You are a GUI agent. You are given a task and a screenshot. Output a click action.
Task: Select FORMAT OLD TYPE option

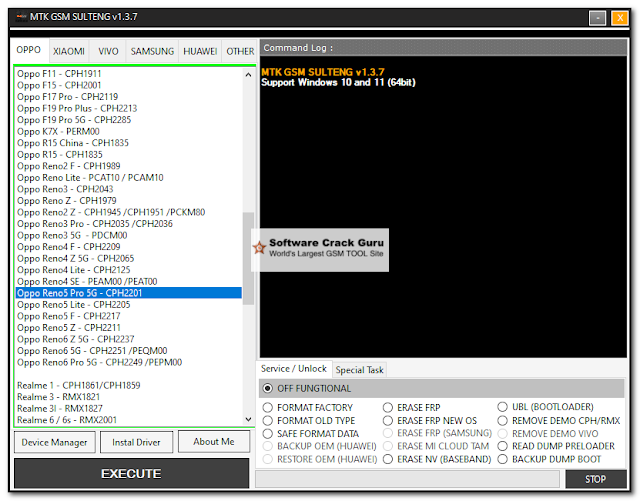click(267, 421)
